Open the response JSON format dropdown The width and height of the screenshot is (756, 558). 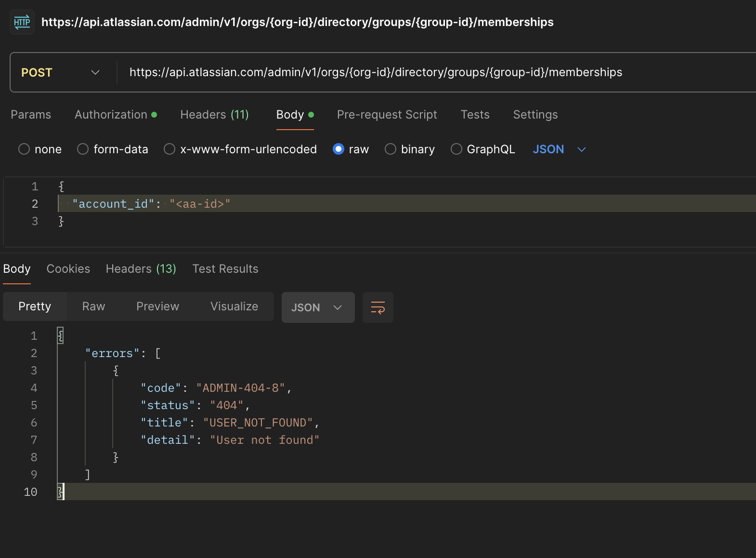[x=318, y=307]
